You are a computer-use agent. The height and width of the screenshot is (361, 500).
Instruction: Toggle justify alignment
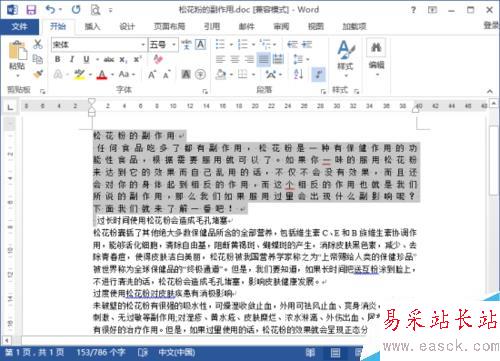click(x=263, y=59)
